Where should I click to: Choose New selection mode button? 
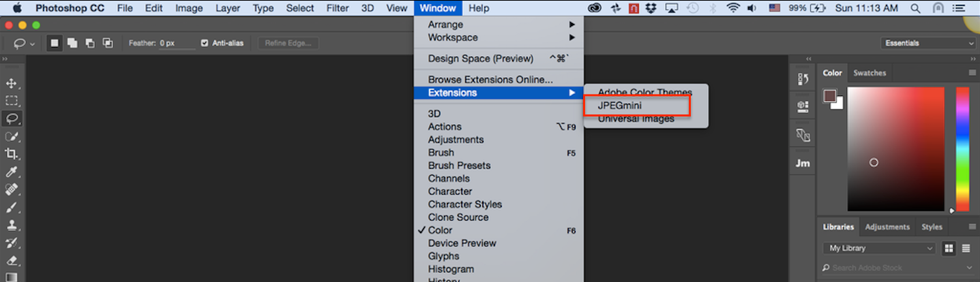(55, 43)
